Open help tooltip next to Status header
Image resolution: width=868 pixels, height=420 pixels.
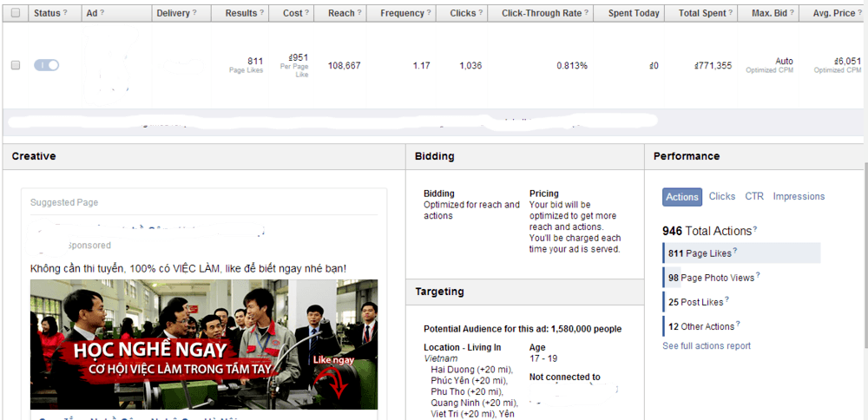65,13
